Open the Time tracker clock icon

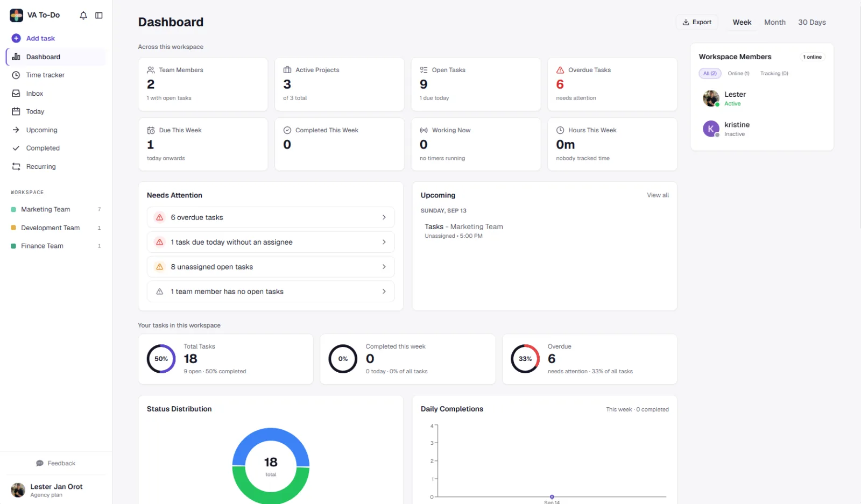16,75
